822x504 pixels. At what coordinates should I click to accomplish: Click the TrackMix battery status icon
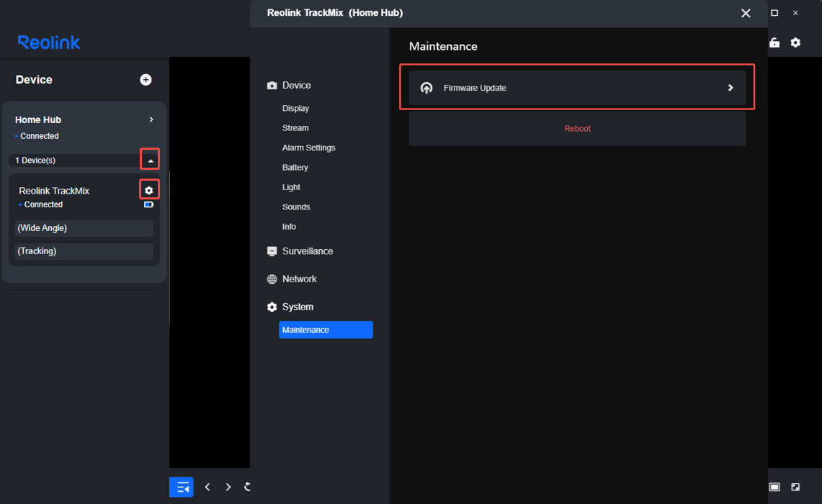coord(148,204)
